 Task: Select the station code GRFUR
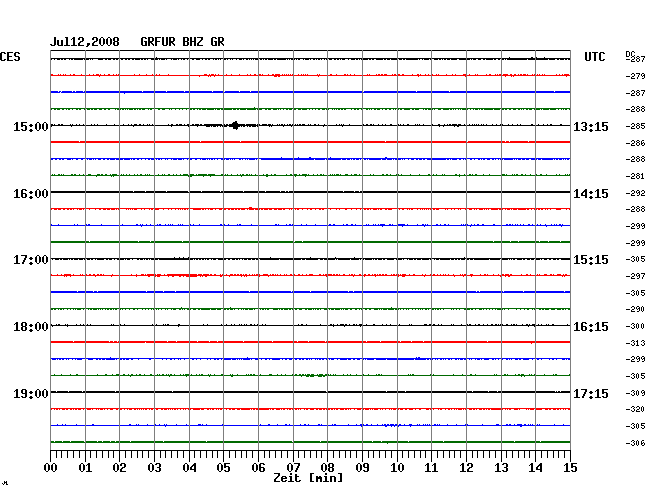click(x=158, y=42)
